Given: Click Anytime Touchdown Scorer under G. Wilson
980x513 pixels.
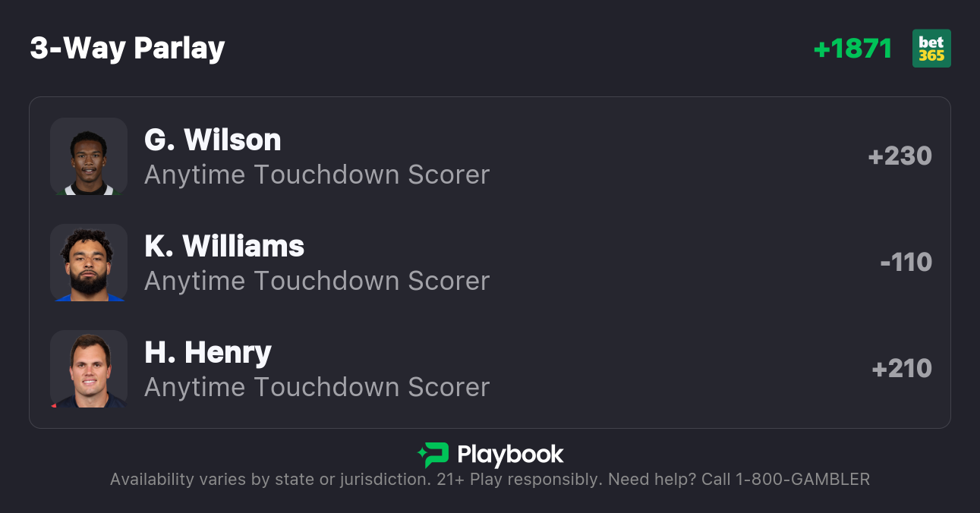Looking at the screenshot, I should click(317, 175).
